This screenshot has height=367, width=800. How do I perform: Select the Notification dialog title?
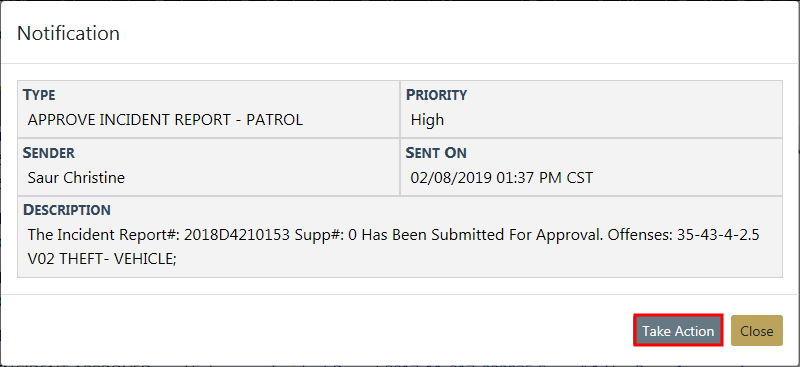68,33
